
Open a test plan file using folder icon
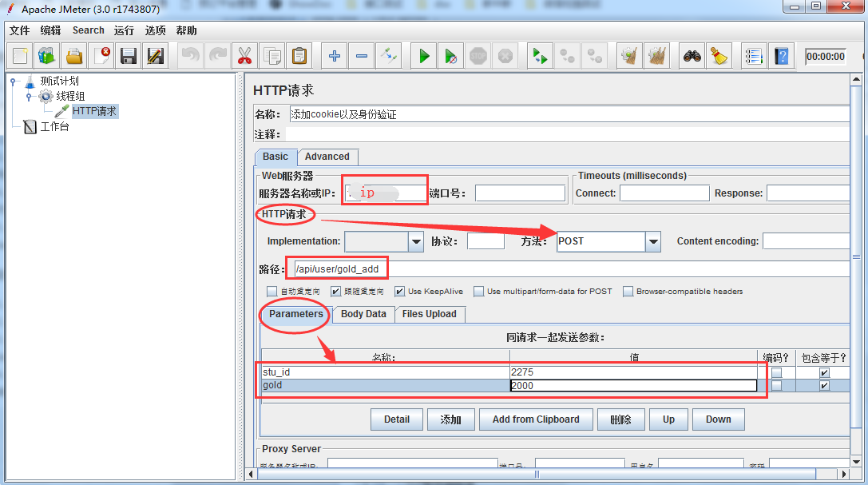[x=74, y=56]
